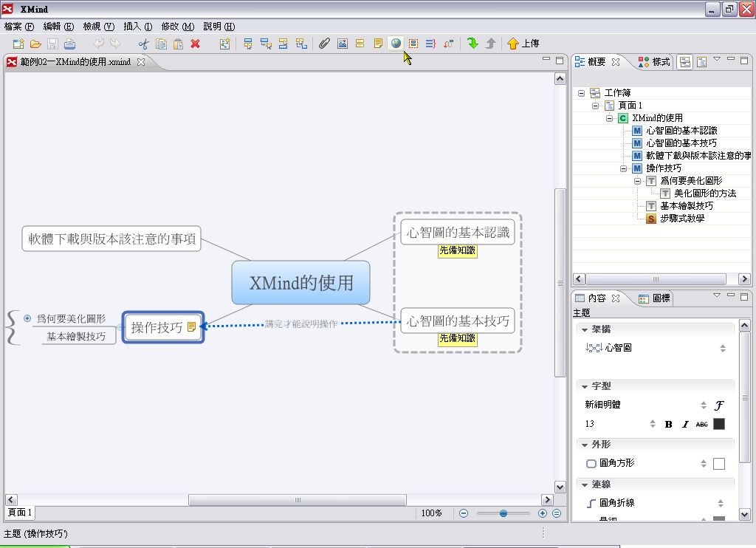Open the 新細明體 font dropdown

(704, 405)
